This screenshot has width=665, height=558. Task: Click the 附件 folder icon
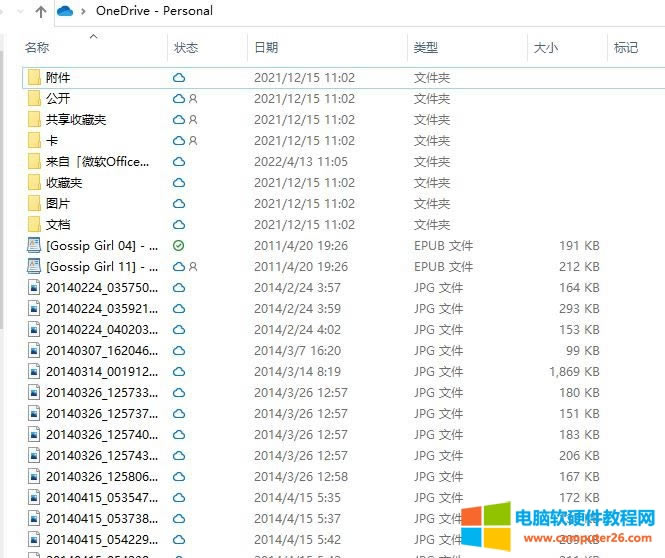pos(34,77)
